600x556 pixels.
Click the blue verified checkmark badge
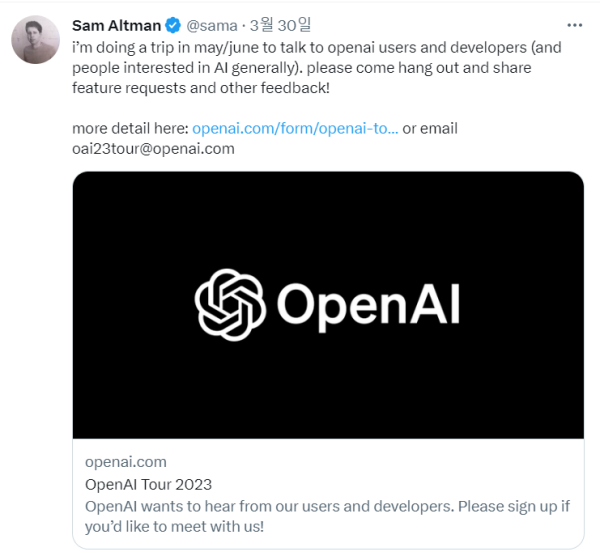pyautogui.click(x=173, y=25)
